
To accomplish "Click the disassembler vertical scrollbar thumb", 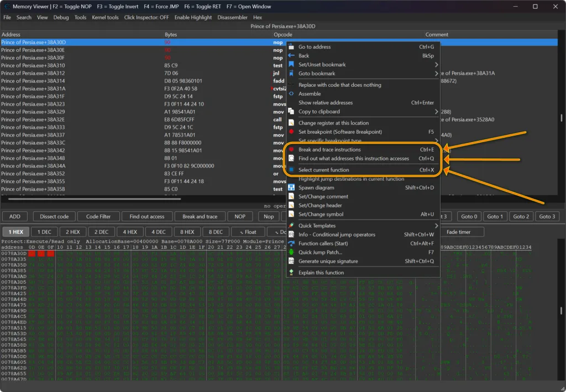I will (562, 118).
